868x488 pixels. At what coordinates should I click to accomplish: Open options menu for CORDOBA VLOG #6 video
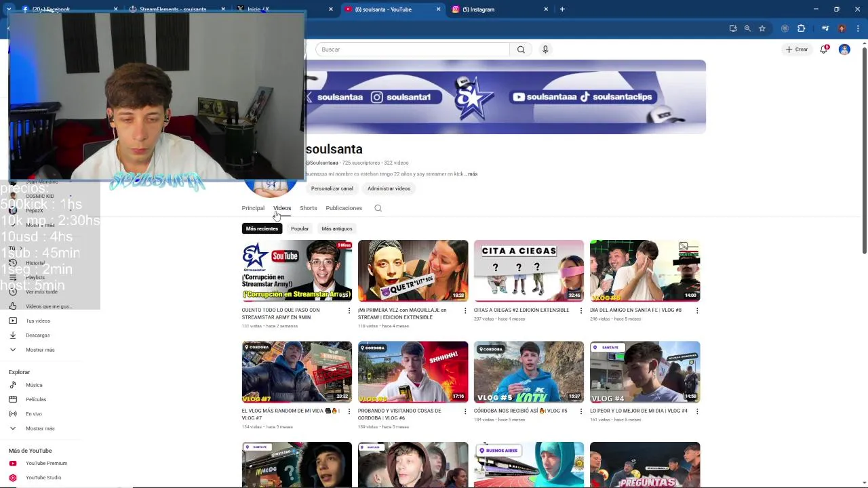click(465, 411)
